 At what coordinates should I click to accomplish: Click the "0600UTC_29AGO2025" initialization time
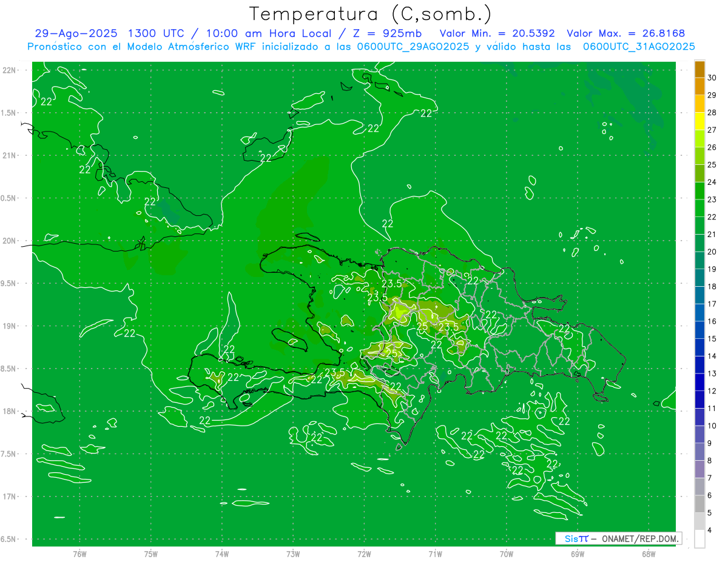tap(413, 47)
